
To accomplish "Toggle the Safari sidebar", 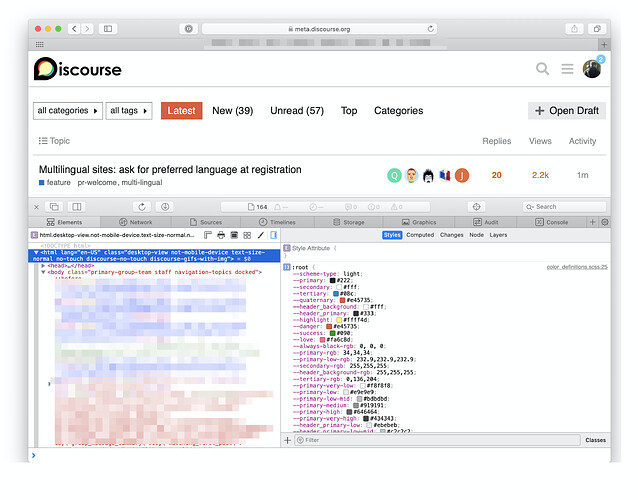I will [x=108, y=28].
